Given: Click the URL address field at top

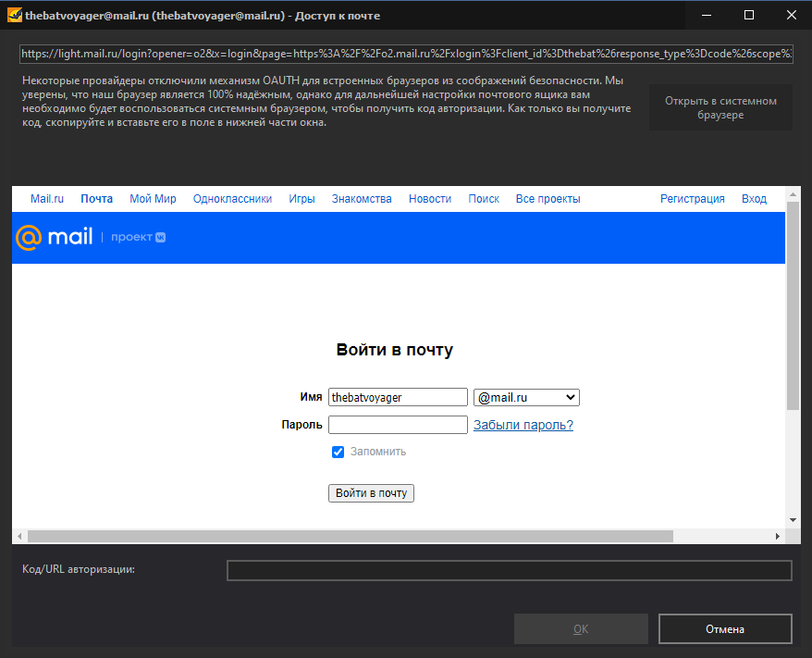Looking at the screenshot, I should (x=406, y=54).
